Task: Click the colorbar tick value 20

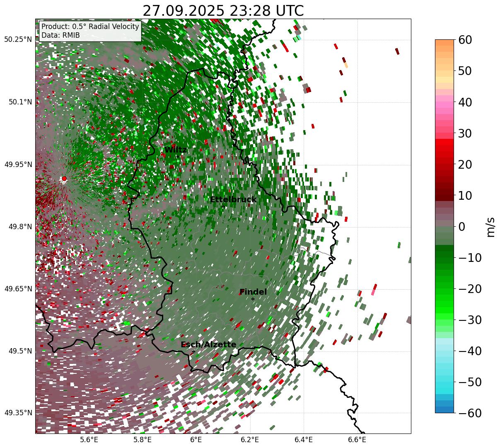Action: pos(464,165)
